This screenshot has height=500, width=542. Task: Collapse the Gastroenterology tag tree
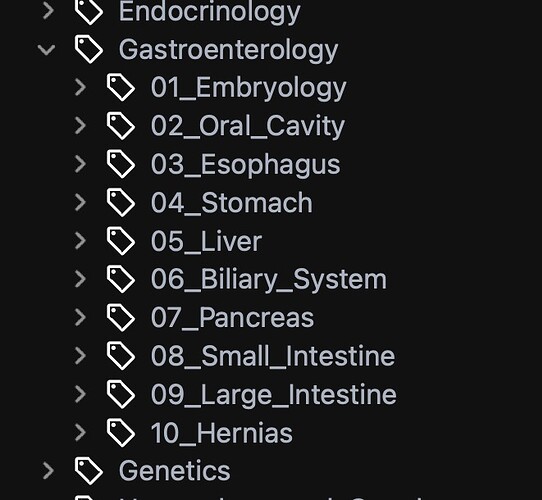(46, 49)
